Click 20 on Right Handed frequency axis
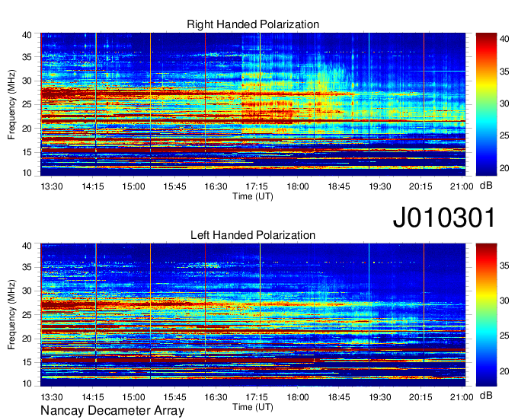The height and width of the screenshot is (420, 518). (x=27, y=129)
